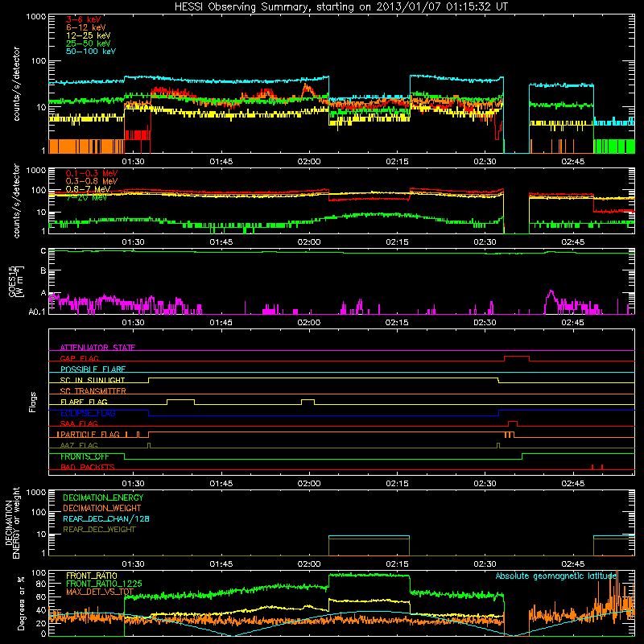This screenshot has height=644, width=644.
Task: Select the GAP_FLAG label
Action: 79,358
